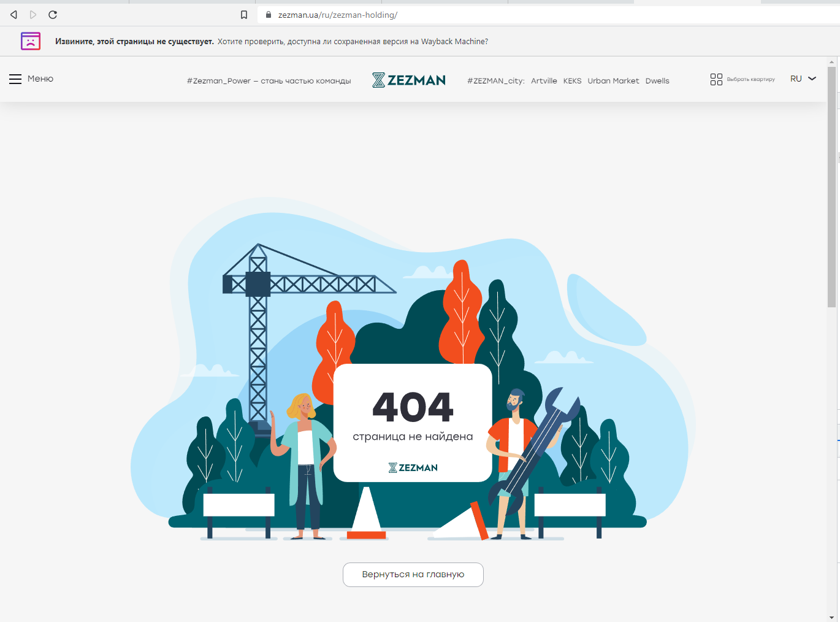This screenshot has width=840, height=622.
Task: Click the Меню label text
Action: [x=40, y=79]
